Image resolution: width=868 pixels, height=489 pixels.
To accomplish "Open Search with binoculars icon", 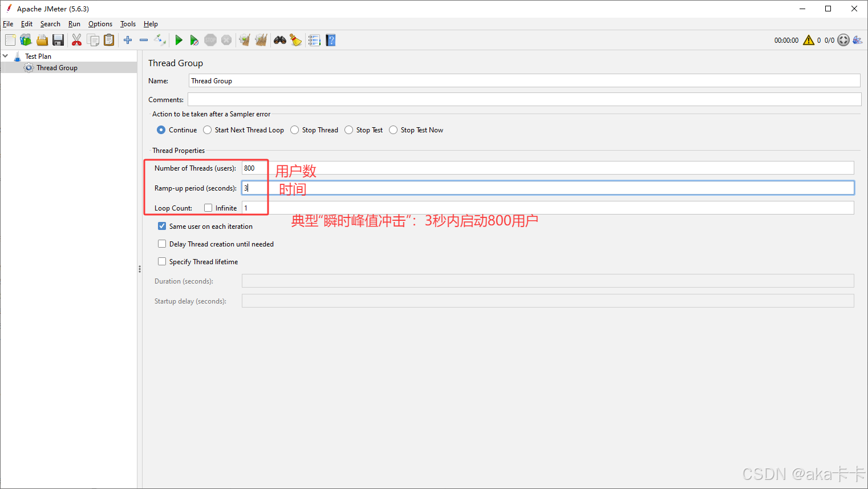I will pyautogui.click(x=280, y=40).
